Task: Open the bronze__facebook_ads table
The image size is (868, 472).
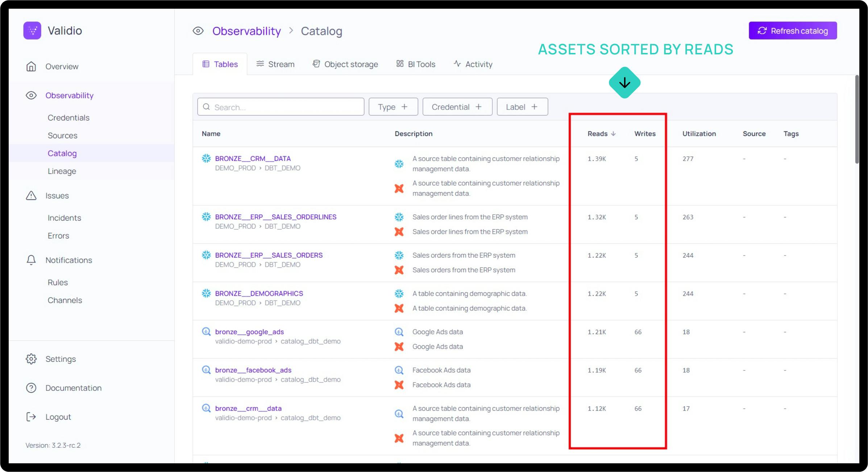Action: click(253, 370)
